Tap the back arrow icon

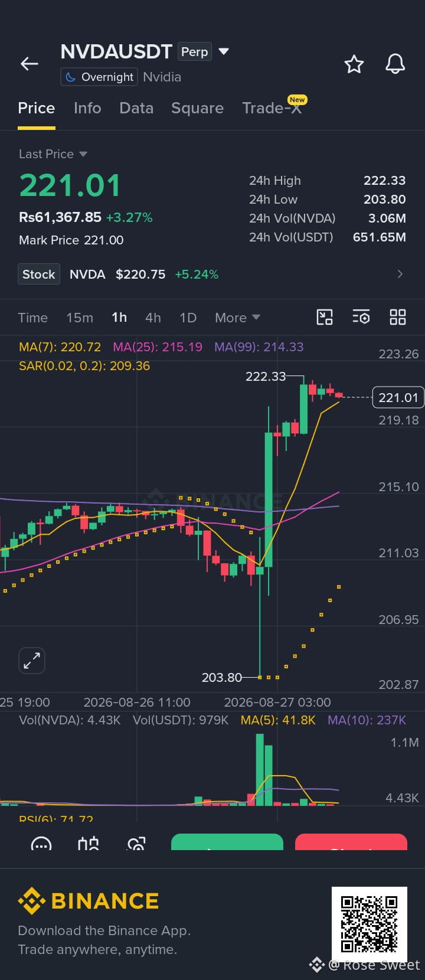point(30,64)
